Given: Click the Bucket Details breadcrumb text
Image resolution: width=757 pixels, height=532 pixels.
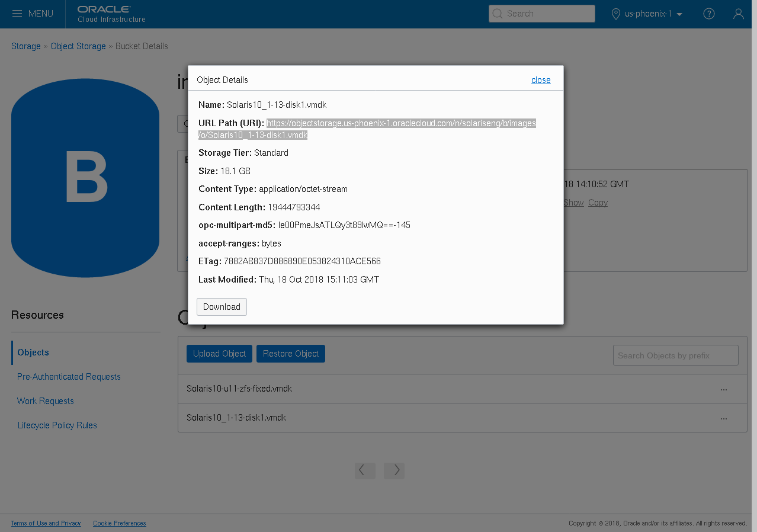Looking at the screenshot, I should [x=142, y=46].
